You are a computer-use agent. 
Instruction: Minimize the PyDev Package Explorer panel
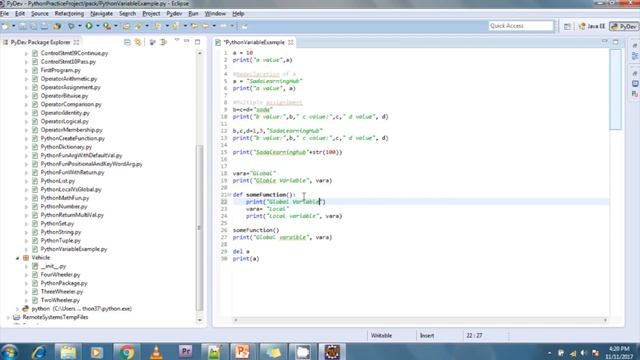[x=187, y=41]
